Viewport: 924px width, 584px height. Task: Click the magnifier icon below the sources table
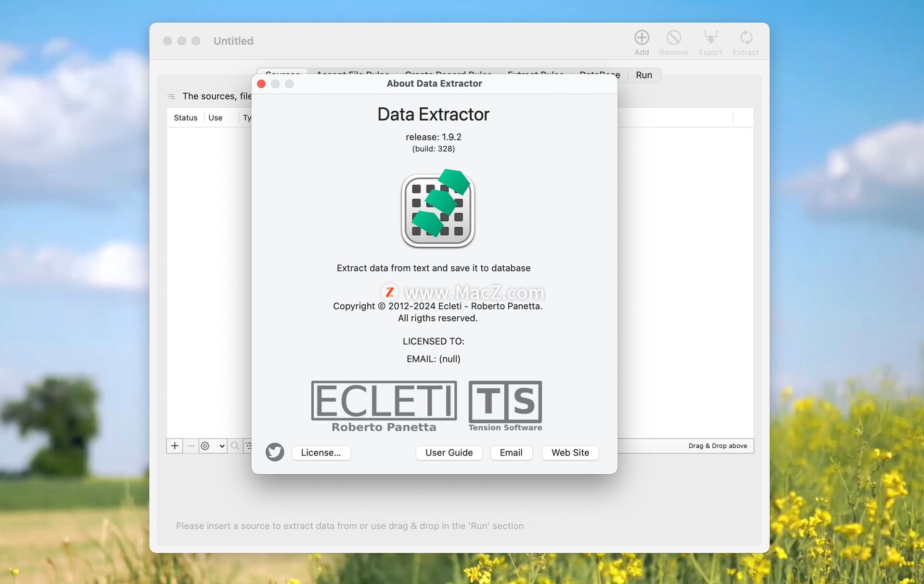pyautogui.click(x=235, y=446)
